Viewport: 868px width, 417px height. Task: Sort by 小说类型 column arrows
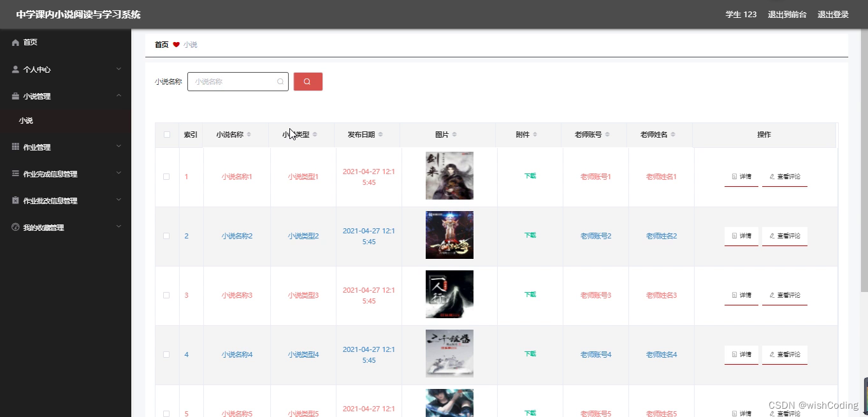point(315,135)
